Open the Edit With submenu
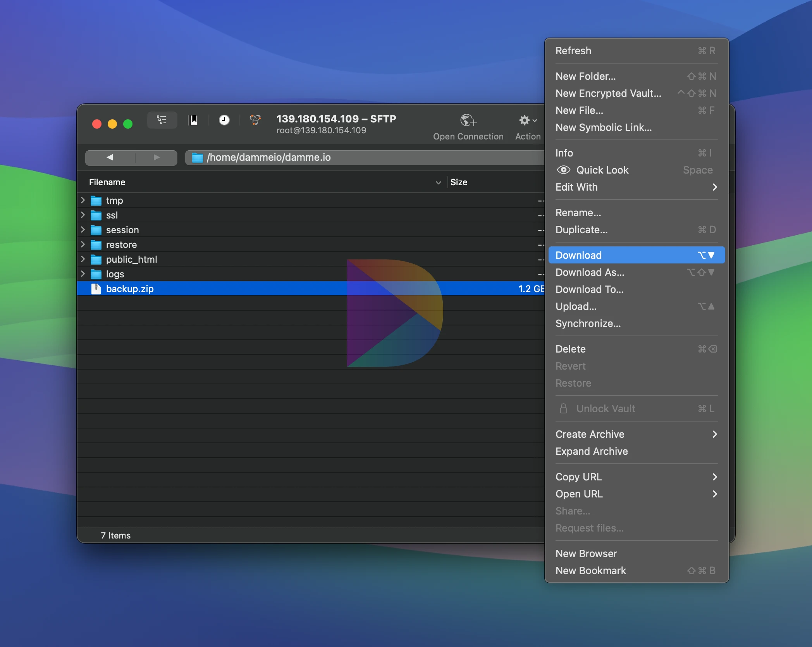This screenshot has height=647, width=812. pos(637,187)
